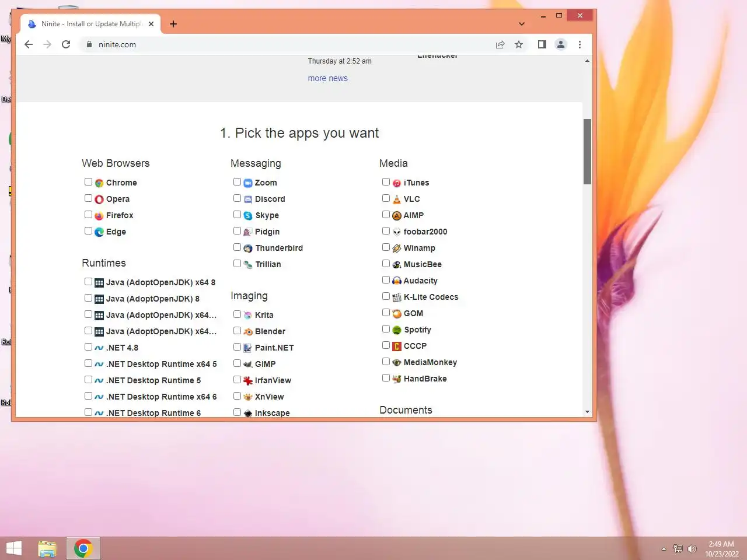Viewport: 747px width, 560px height.
Task: Click the Skype app icon
Action: pos(248,216)
